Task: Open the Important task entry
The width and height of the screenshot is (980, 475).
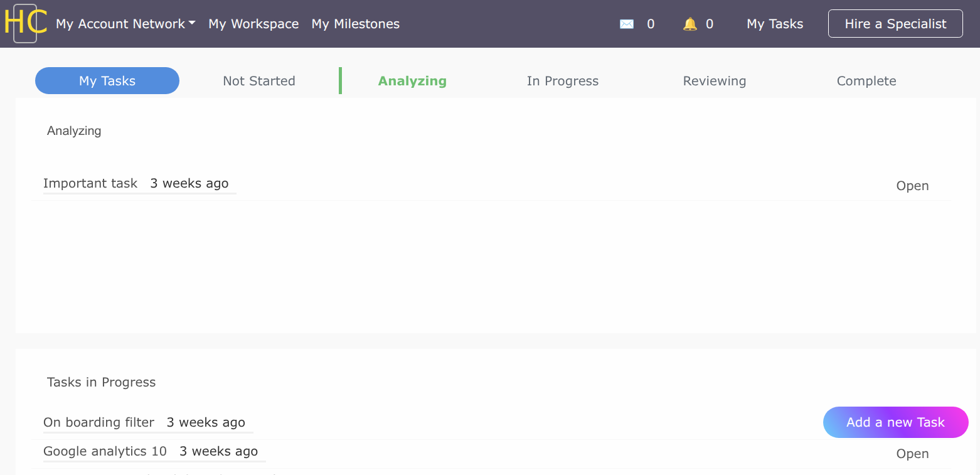Action: coord(90,183)
